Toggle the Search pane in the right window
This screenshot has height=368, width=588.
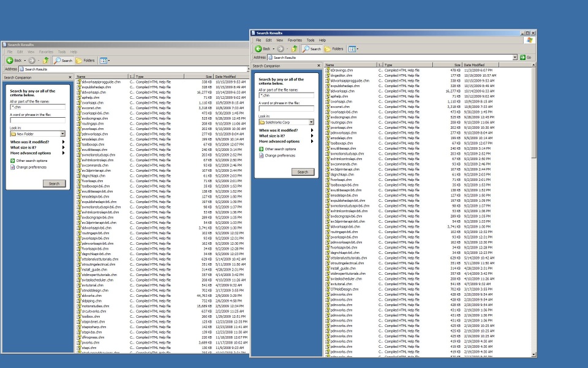click(x=312, y=49)
